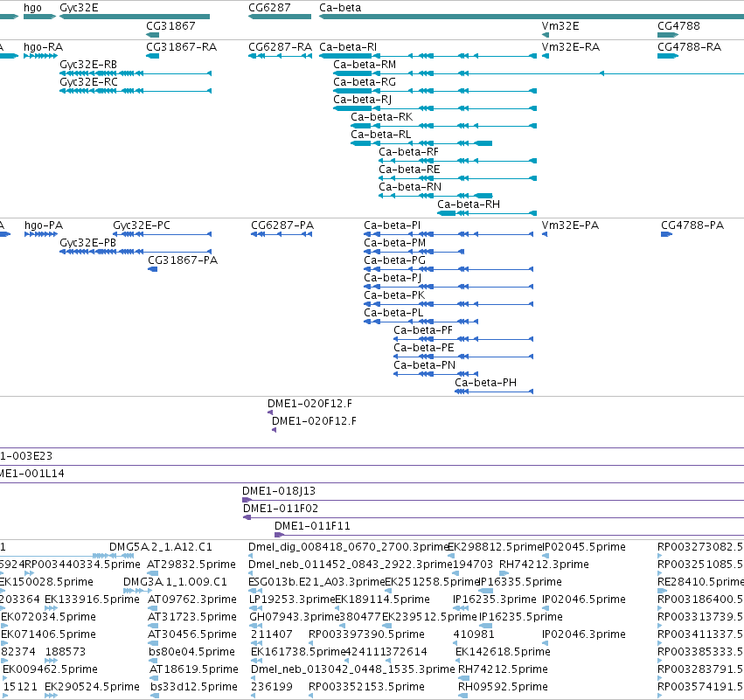This screenshot has height=700, width=744.
Task: Open the Ca-beta-RJ transcript label
Action: pos(363,100)
